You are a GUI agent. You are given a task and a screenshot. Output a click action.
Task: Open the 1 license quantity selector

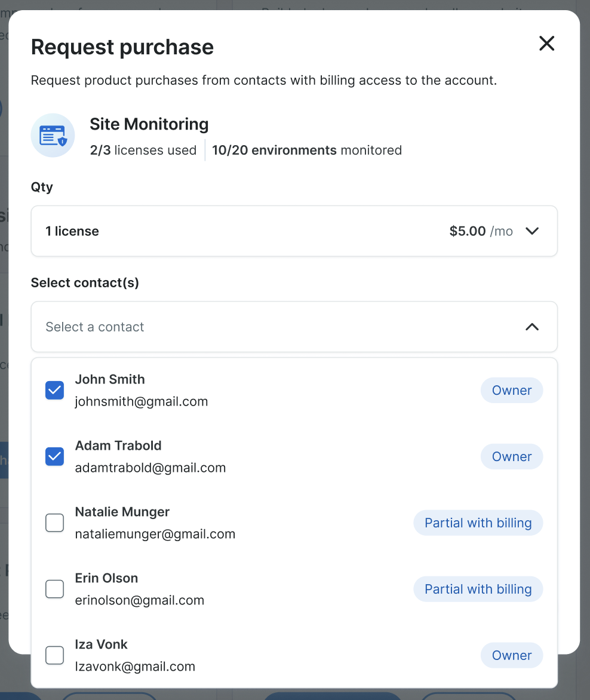tap(239, 231)
